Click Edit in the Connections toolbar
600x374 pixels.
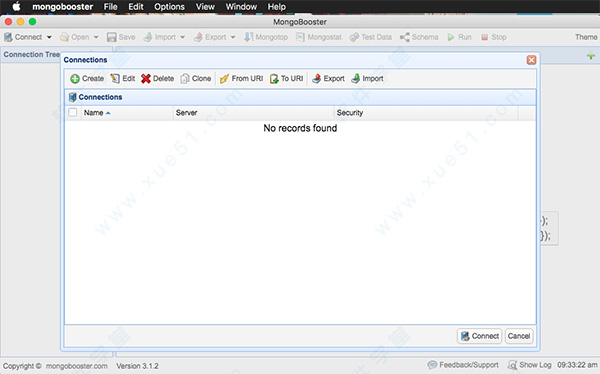click(x=123, y=78)
